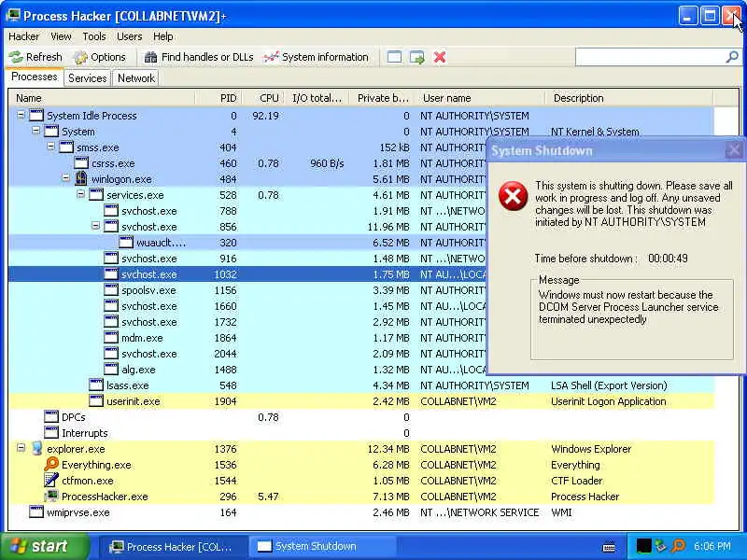The image size is (747, 560).
Task: Click the explorer.exe process icon
Action: tap(36, 449)
